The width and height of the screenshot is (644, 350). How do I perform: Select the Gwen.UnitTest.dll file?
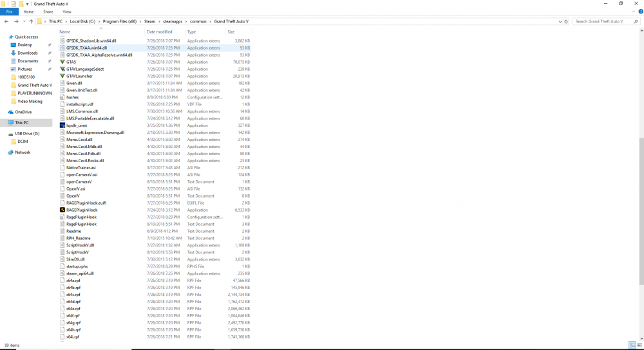(82, 90)
